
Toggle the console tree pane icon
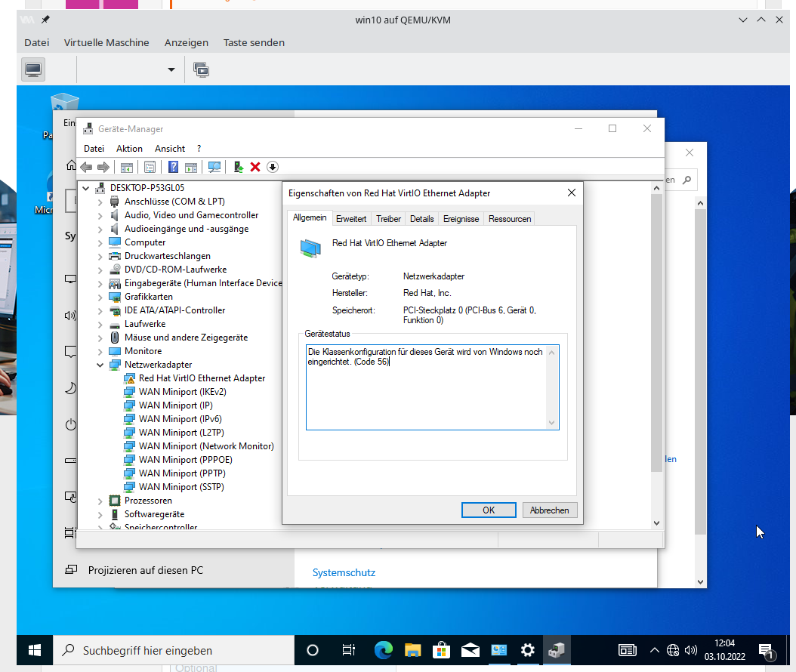pos(127,167)
